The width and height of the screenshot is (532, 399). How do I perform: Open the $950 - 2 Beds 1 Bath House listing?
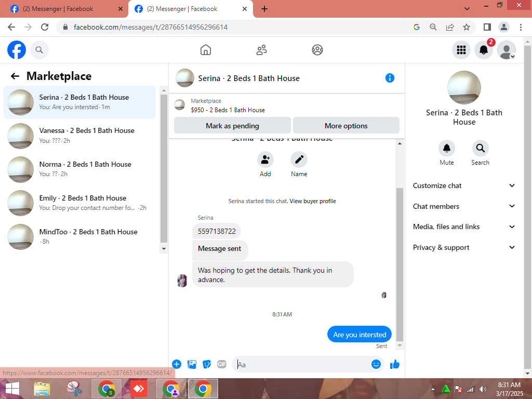pyautogui.click(x=228, y=110)
